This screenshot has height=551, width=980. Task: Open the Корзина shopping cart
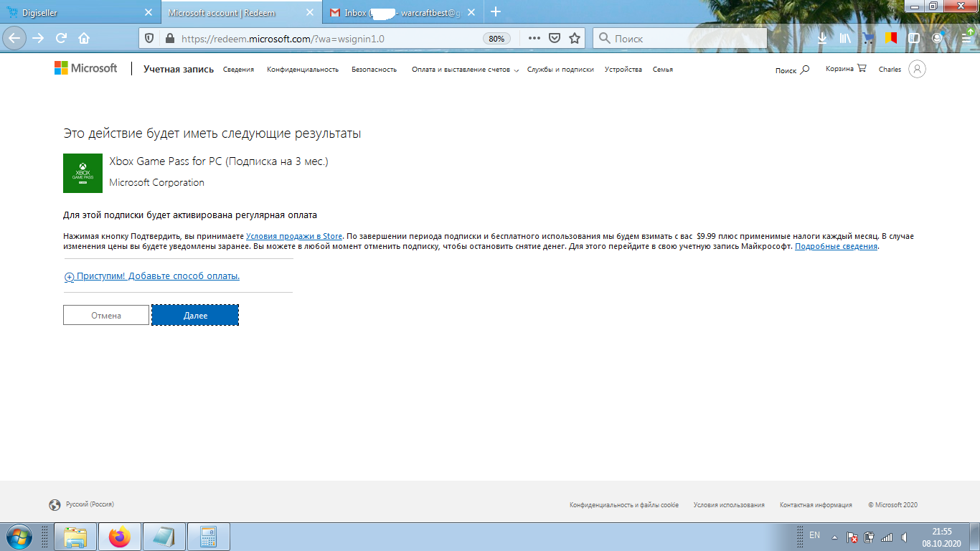846,69
